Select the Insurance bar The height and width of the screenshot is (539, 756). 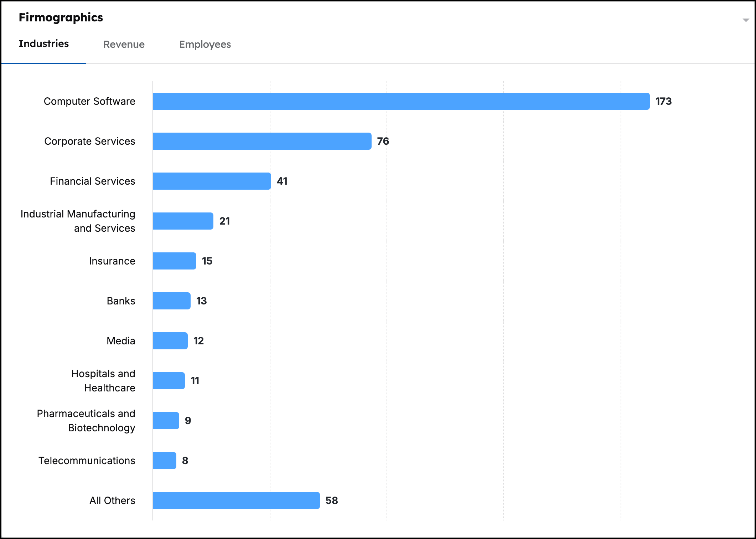tap(174, 261)
